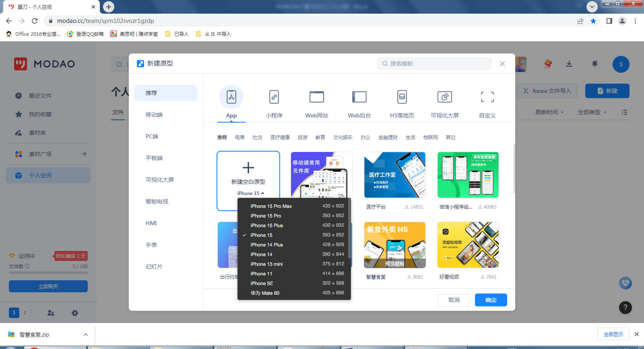This screenshot has width=644, height=349.
Task: Select iPhone 15 Pro option
Action: [294, 216]
